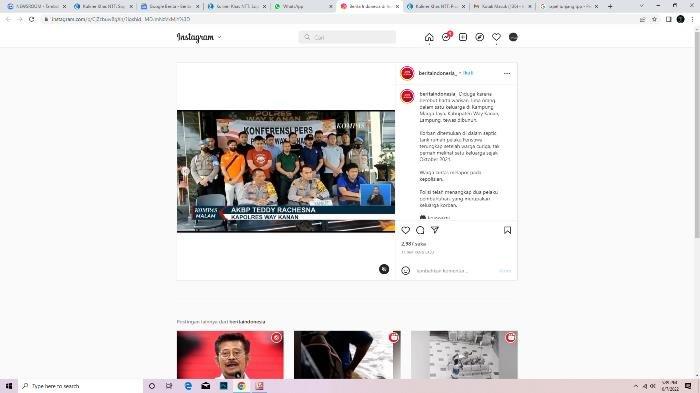The width and height of the screenshot is (700, 393).
Task: Like the post with heart icon
Action: click(x=405, y=230)
